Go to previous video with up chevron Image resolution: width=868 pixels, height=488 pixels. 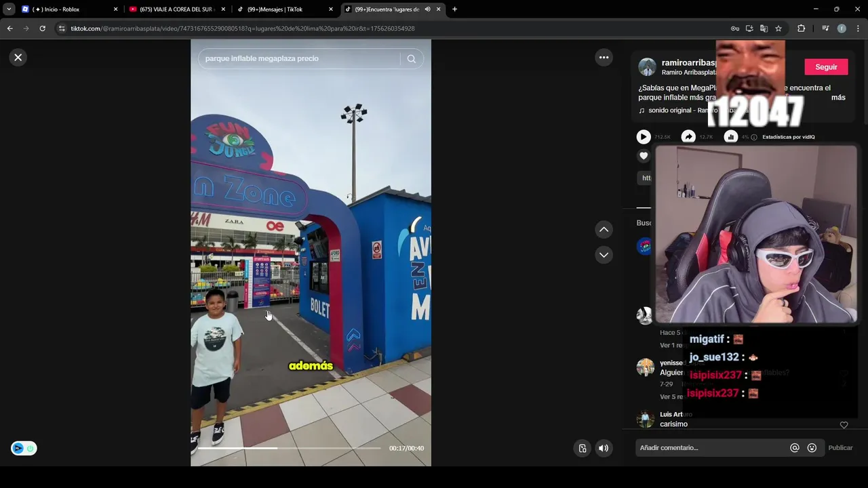604,230
